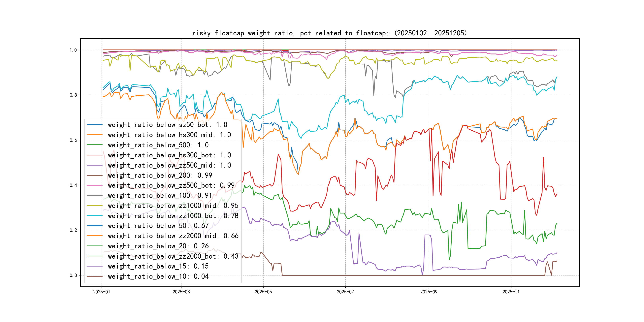Click the weight_ratio_below_zz2000_bot legend label

(173, 256)
